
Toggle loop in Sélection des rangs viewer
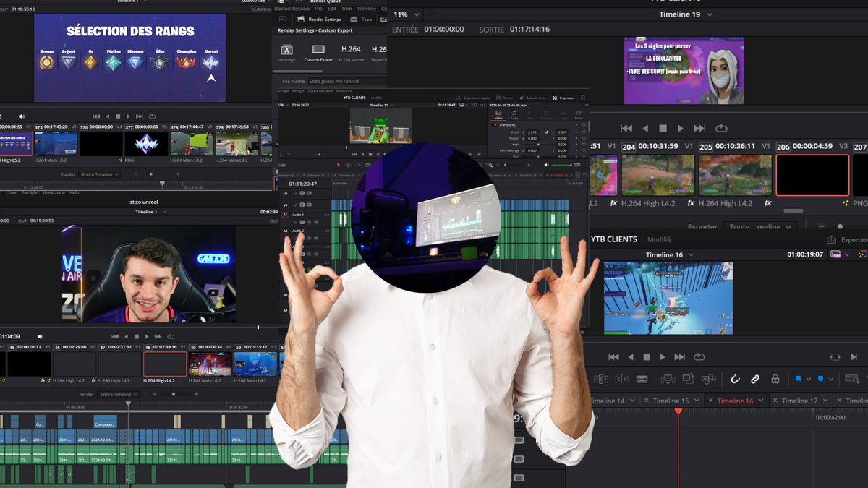tap(152, 116)
